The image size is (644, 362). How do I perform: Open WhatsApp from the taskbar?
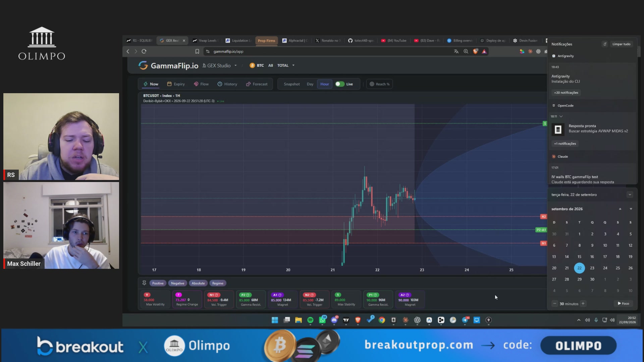click(322, 320)
